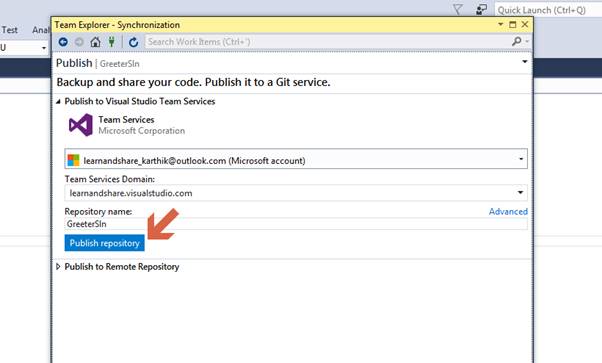Click the greyed forward navigation arrow
602x363 pixels.
click(x=79, y=42)
